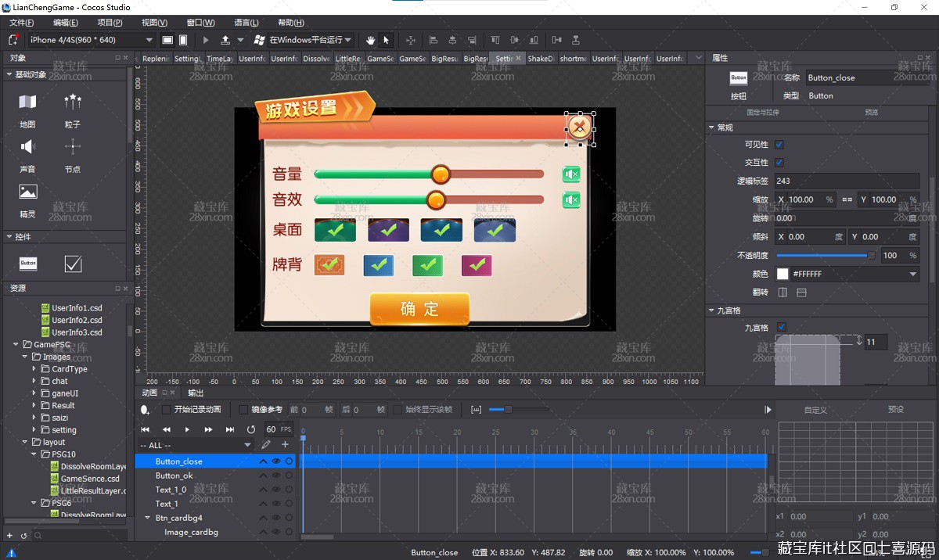The image size is (939, 560).
Task: Play the animation in timeline
Action: point(187,429)
